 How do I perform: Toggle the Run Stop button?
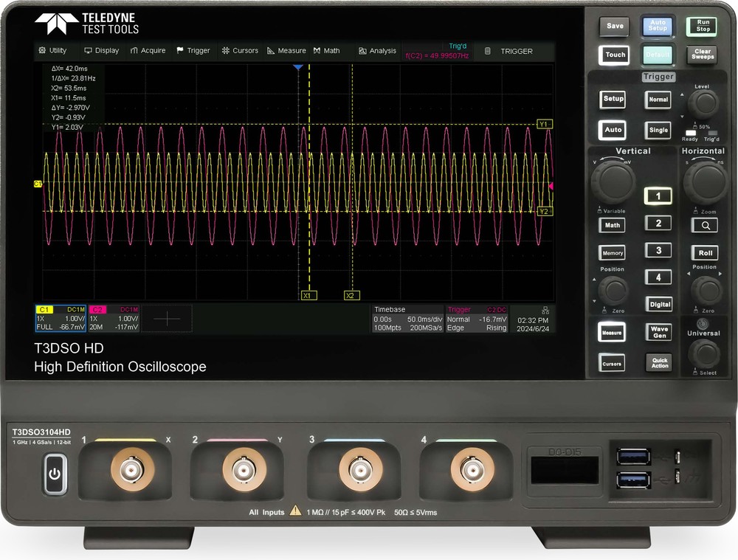coord(703,26)
